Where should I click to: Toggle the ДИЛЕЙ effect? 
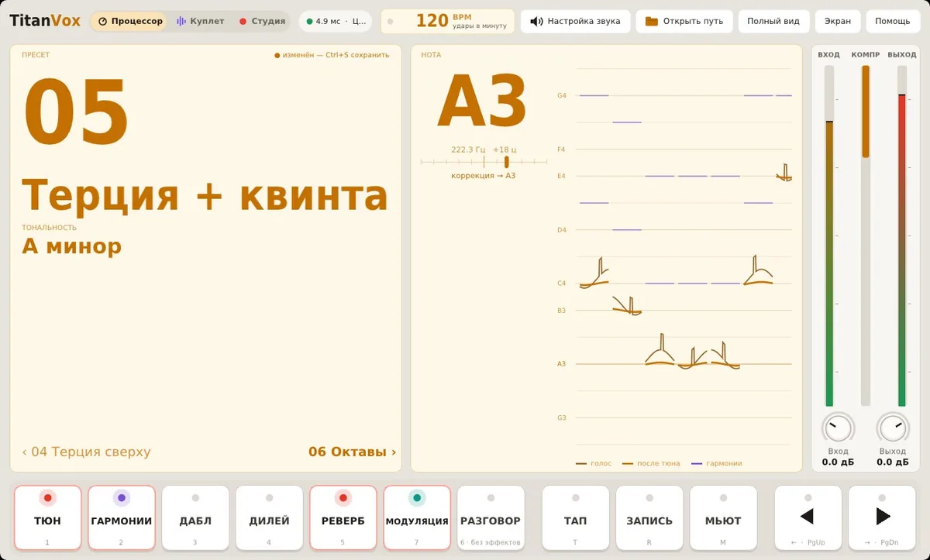tap(269, 518)
